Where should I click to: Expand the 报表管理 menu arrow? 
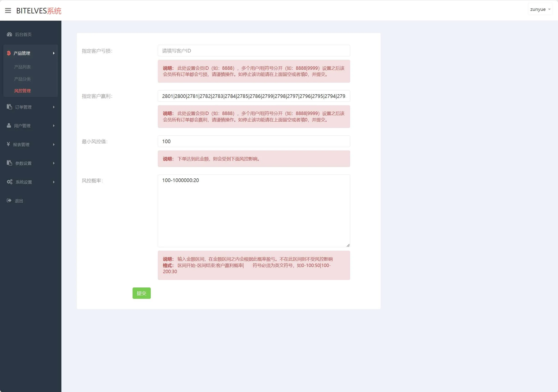[x=54, y=145]
